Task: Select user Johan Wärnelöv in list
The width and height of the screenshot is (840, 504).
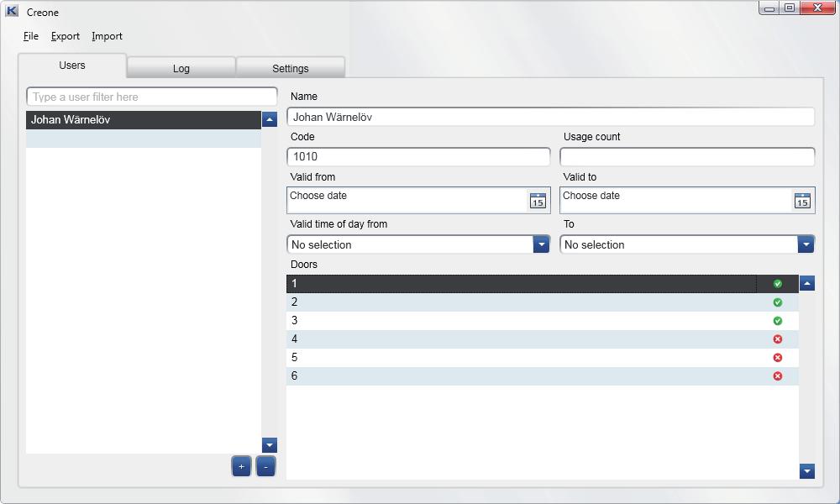Action: 144,120
